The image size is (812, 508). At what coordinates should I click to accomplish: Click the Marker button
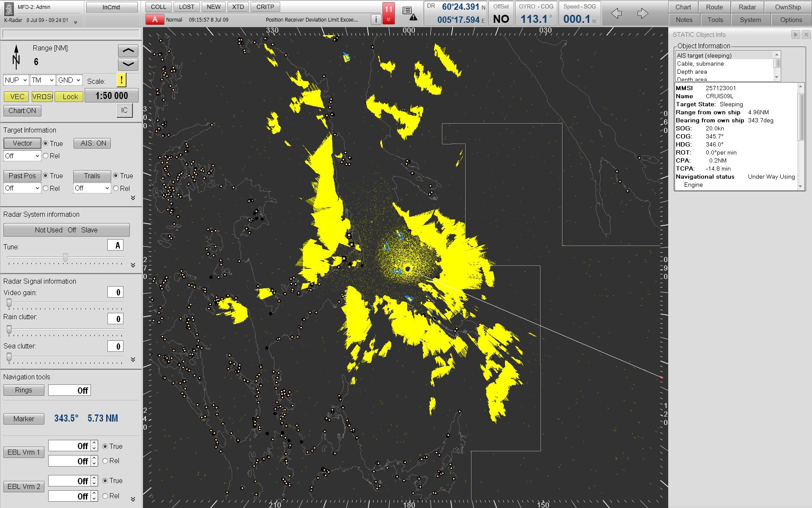pos(24,419)
